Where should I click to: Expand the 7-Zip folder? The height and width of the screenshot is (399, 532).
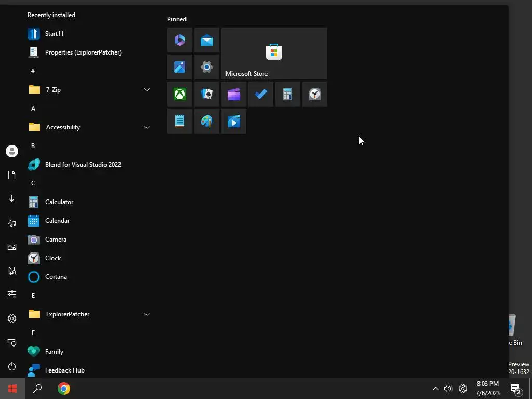coord(90,90)
